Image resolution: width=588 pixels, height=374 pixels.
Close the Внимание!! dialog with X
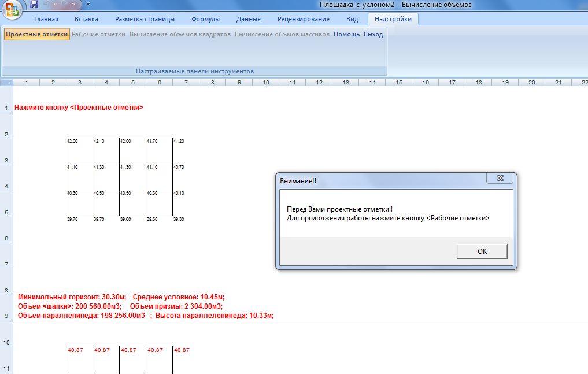[x=500, y=178]
